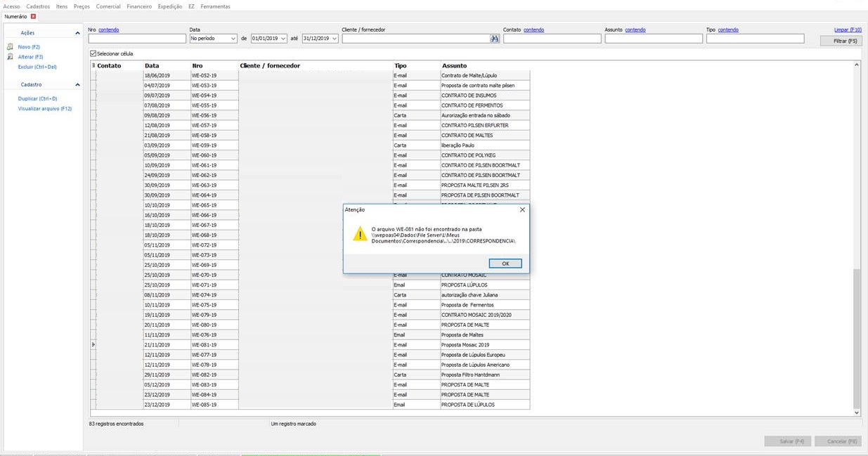Screen dimensions: 868x456
Task: Open the Comercial menu
Action: click(x=108, y=6)
